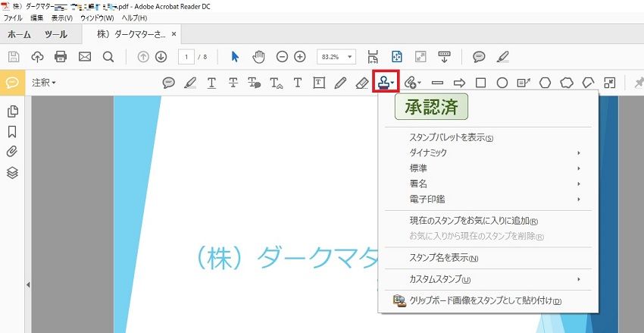Select the hand pan tool
Viewport: 644px width, 333px height.
[x=258, y=57]
